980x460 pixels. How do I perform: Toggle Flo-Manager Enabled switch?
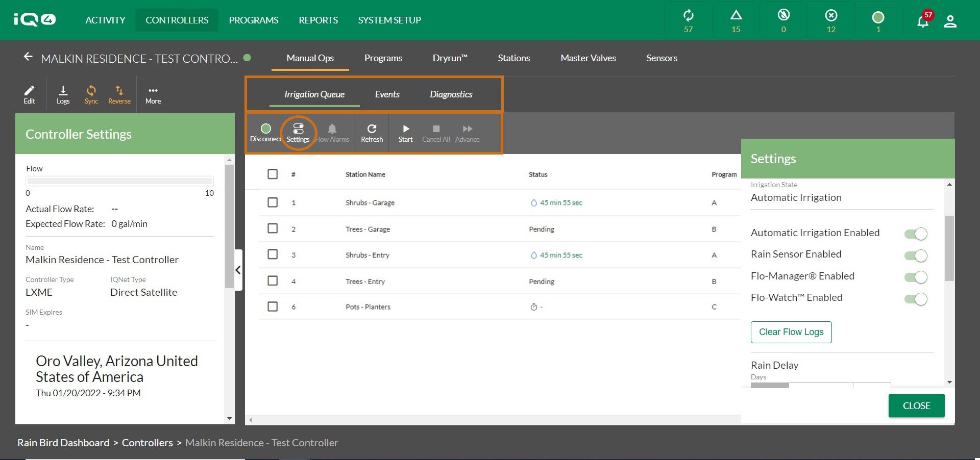[916, 277]
